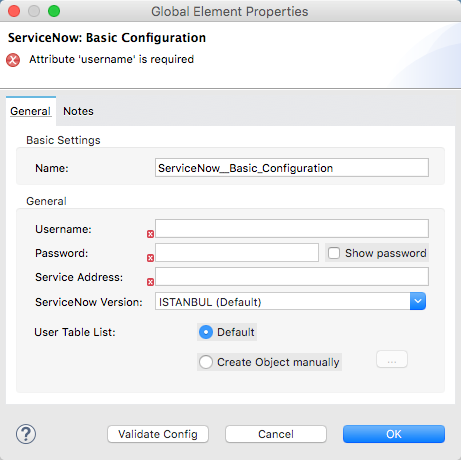Click the ISTANBUL (Default) version combo box
461x460 pixels.
[290, 301]
